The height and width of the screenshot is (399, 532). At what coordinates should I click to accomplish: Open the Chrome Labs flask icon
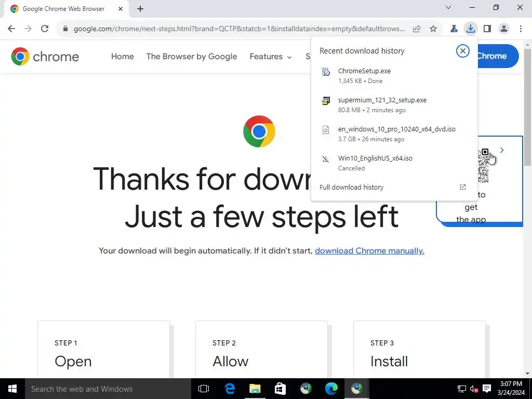(x=454, y=29)
